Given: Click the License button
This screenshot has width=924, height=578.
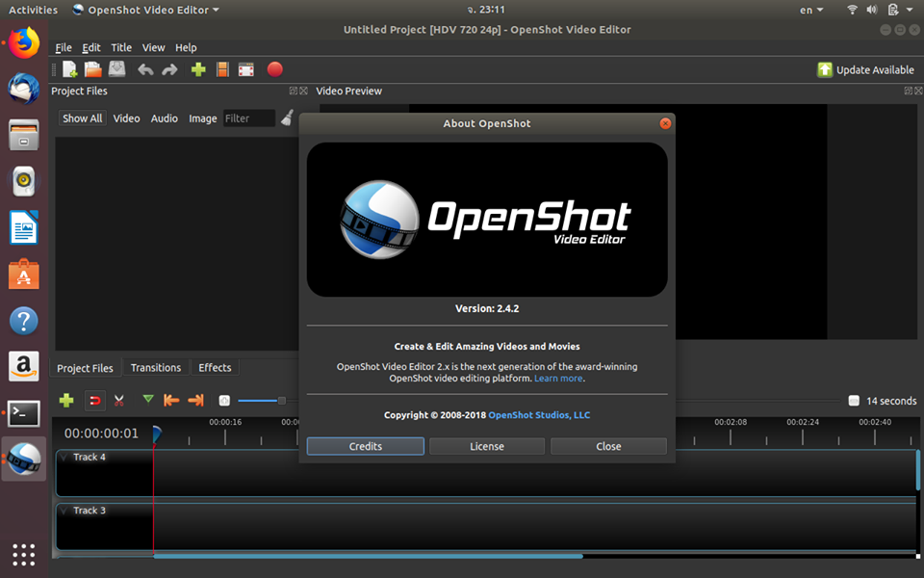Looking at the screenshot, I should click(x=487, y=446).
